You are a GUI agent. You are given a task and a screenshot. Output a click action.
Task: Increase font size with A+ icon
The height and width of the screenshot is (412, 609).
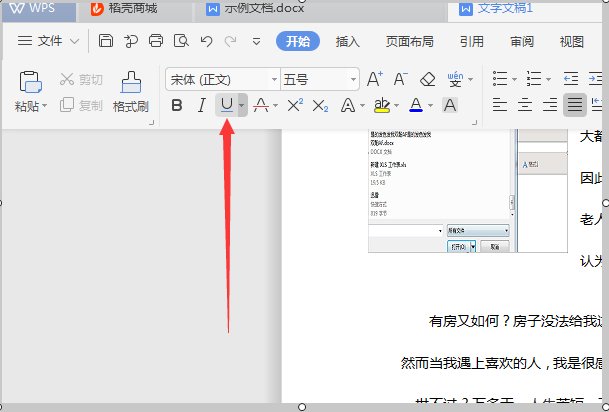coord(375,79)
